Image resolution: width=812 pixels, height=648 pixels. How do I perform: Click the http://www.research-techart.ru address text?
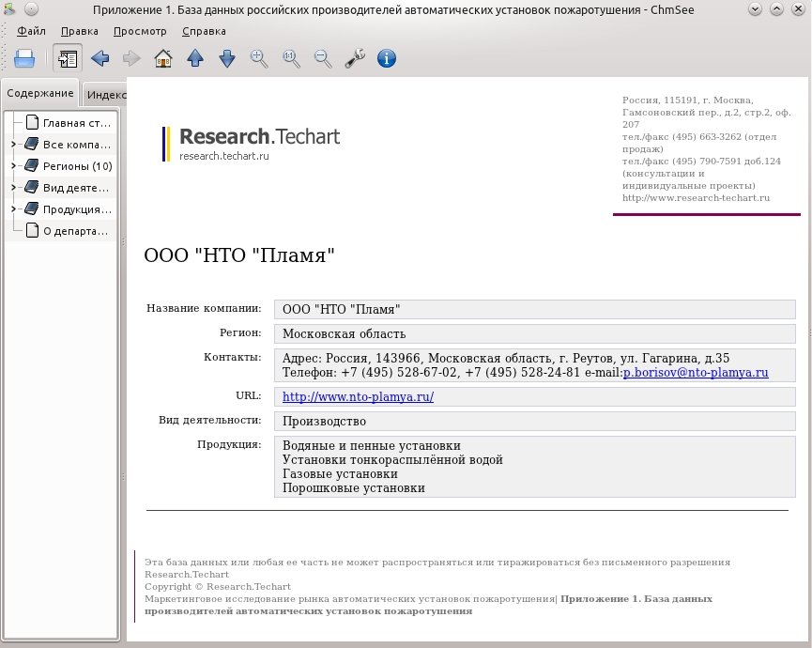[x=696, y=198]
